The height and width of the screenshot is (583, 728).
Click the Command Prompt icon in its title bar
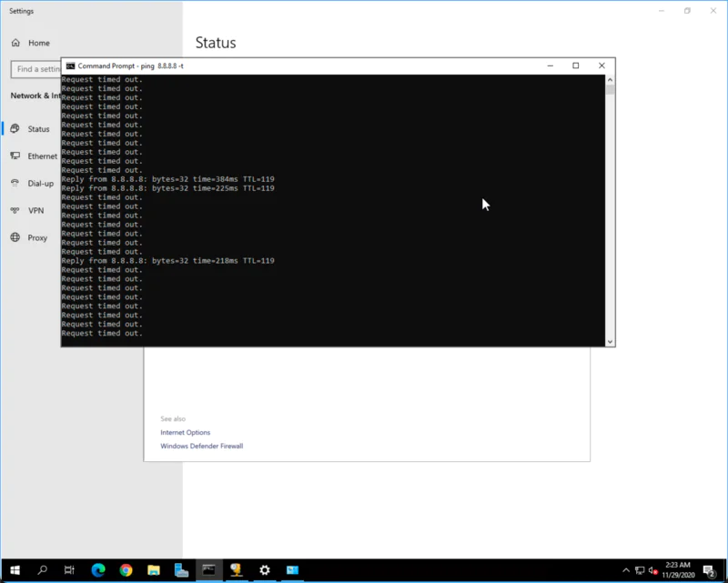click(68, 65)
